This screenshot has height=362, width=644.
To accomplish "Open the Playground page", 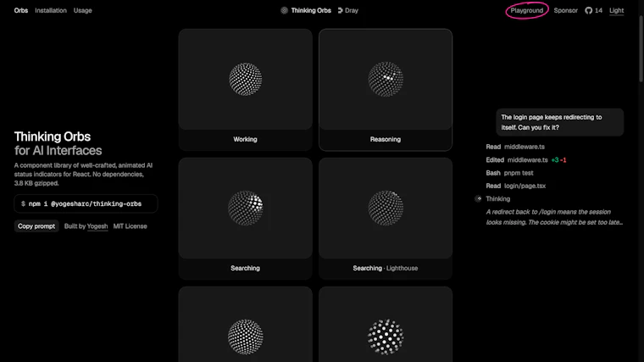I will pyautogui.click(x=526, y=10).
